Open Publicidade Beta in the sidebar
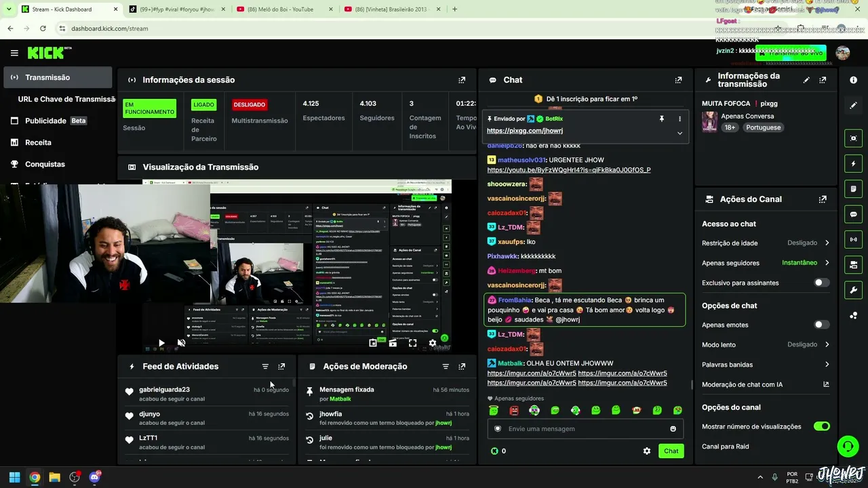Screen dimensions: 868x488 click(x=58, y=121)
